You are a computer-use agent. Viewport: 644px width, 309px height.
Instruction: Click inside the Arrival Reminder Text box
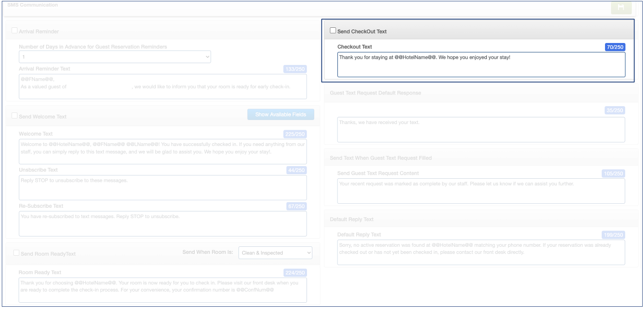point(162,86)
